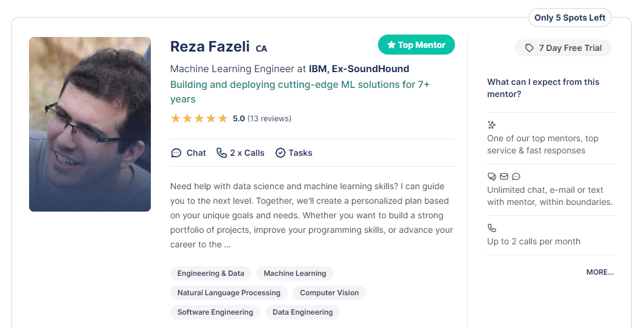This screenshot has width=644, height=328.
Task: Pick the Computer Vision tag
Action: click(329, 293)
